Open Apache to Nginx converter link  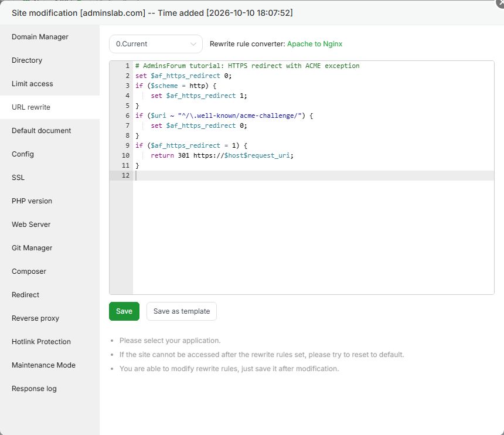(314, 44)
